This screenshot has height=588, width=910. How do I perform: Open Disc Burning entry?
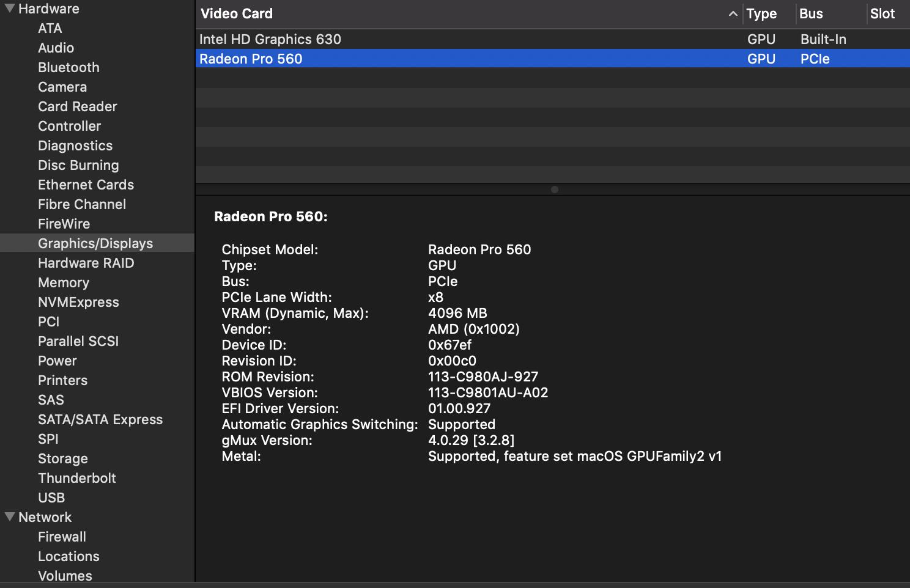point(78,165)
